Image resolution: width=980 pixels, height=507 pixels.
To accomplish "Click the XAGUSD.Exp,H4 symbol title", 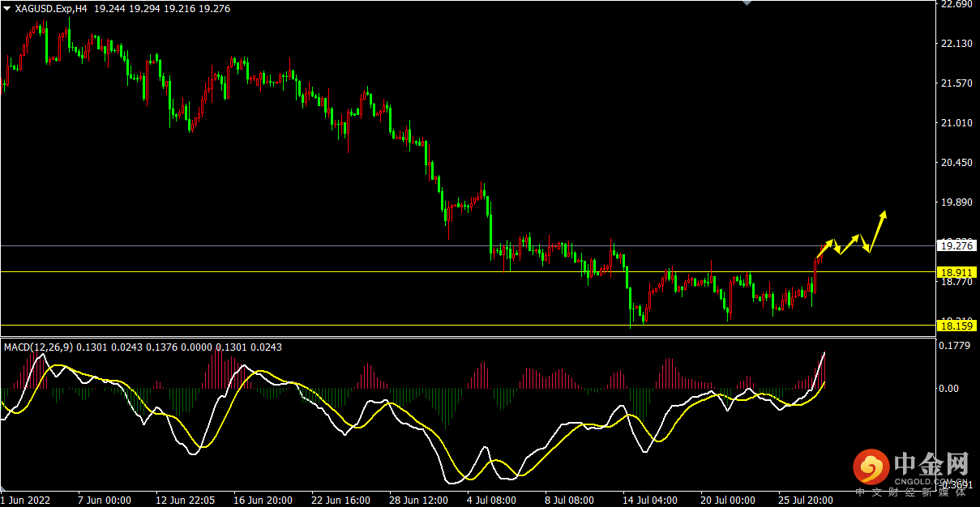I will tap(51, 8).
